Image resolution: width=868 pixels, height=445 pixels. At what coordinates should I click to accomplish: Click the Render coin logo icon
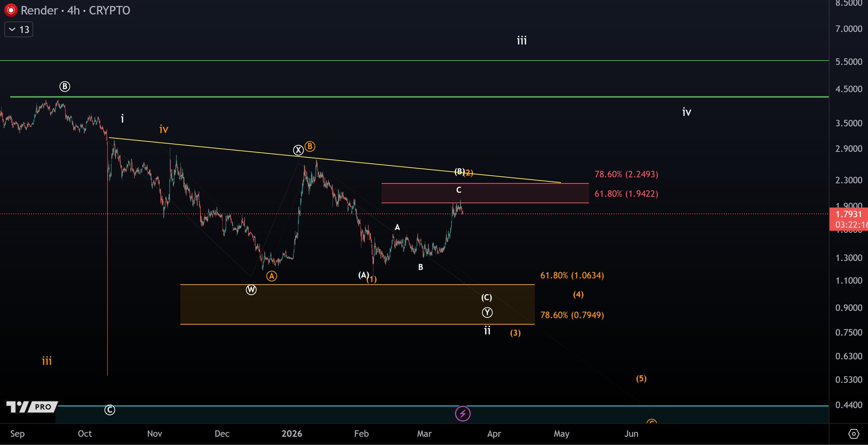11,10
